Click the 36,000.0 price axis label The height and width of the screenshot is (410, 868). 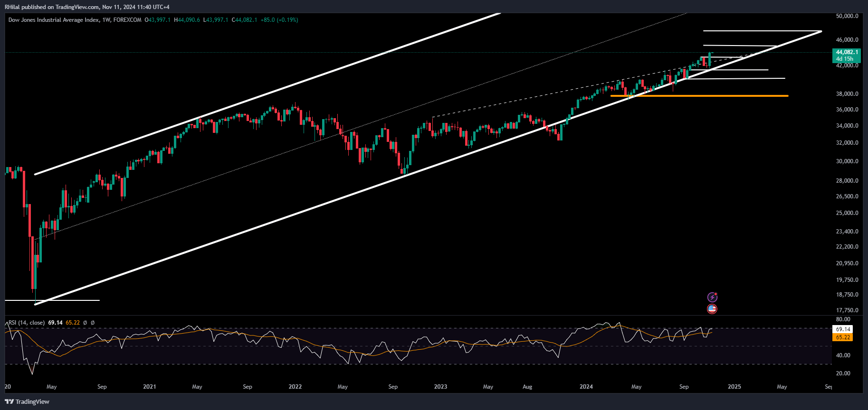tap(847, 110)
